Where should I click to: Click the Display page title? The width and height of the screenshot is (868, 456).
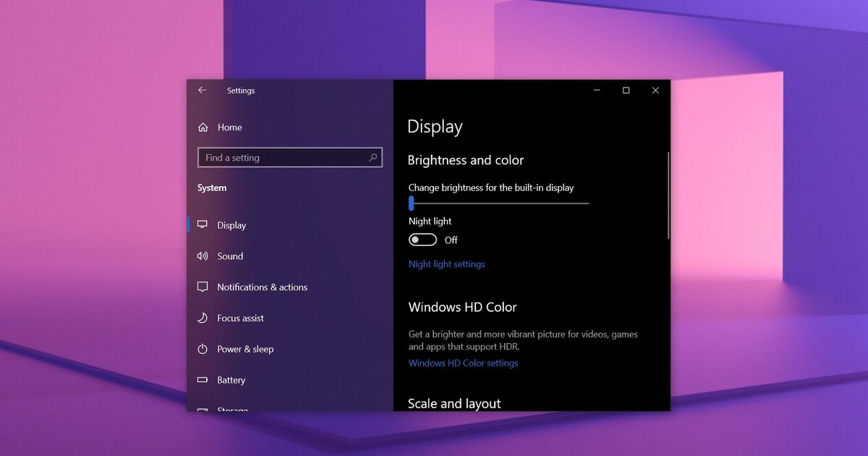(x=435, y=127)
